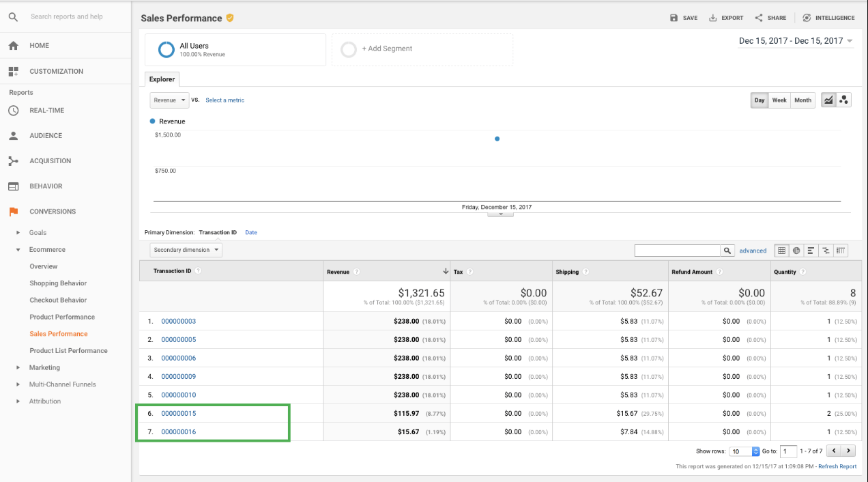Switch to line chart view icon

828,100
